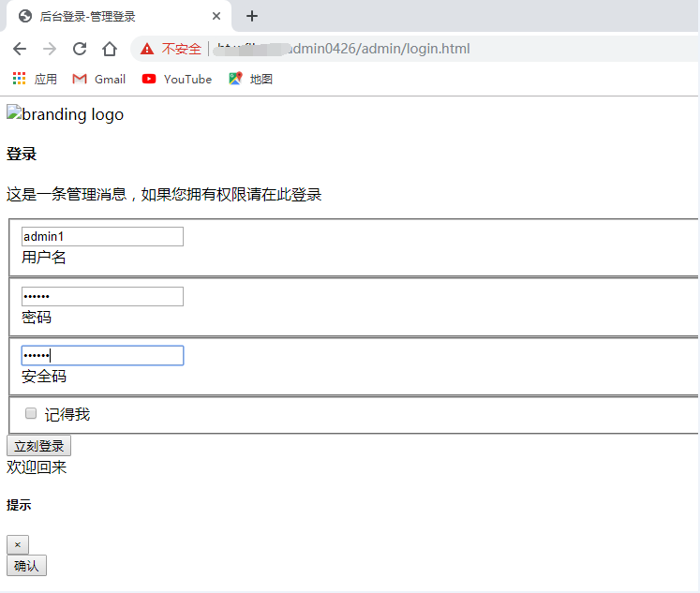The width and height of the screenshot is (700, 593).
Task: Click the 欢迎回来 text
Action: tap(37, 467)
